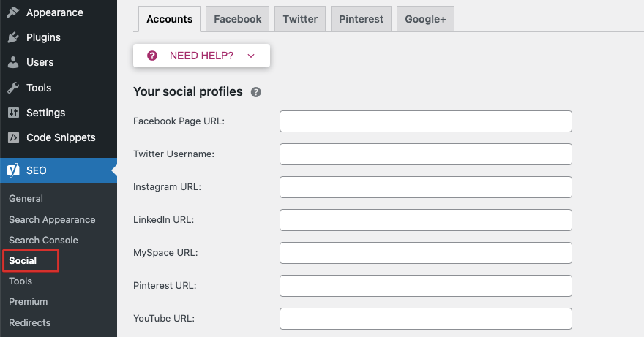Focus the Pinterest URL field
Image resolution: width=644 pixels, height=337 pixels.
coord(425,286)
